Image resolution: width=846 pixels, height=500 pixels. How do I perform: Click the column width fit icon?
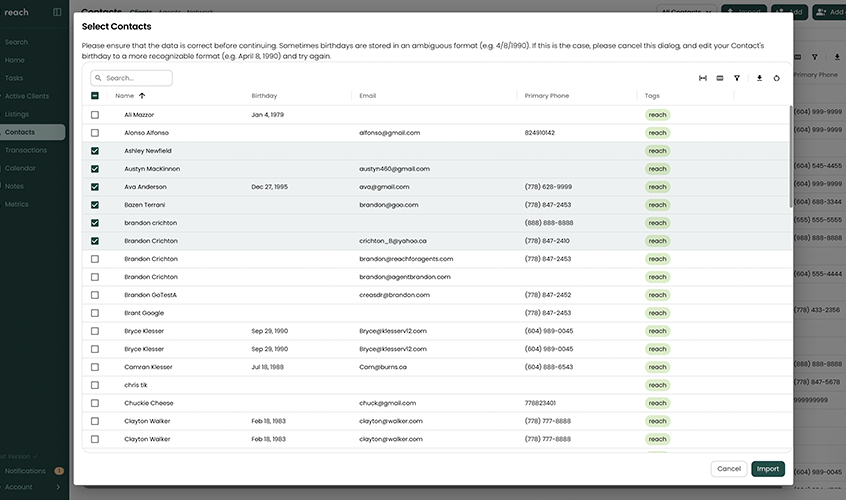[703, 77]
